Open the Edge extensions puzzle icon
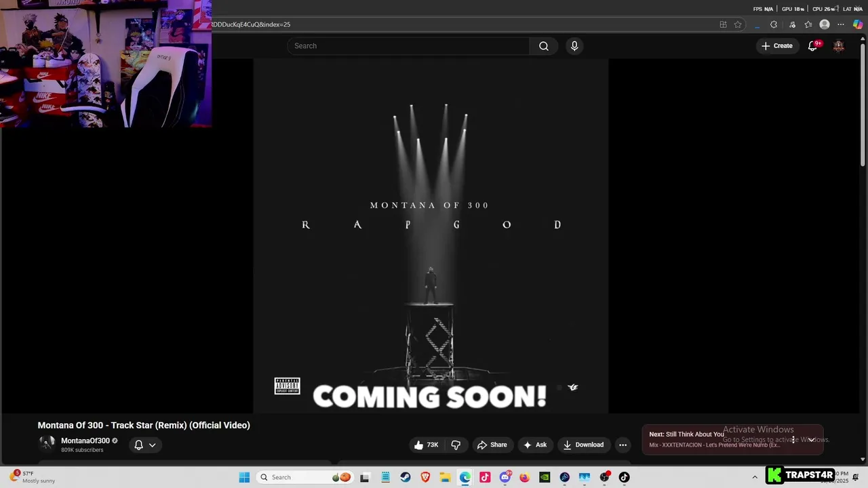Viewport: 868px width, 488px height. tap(774, 24)
